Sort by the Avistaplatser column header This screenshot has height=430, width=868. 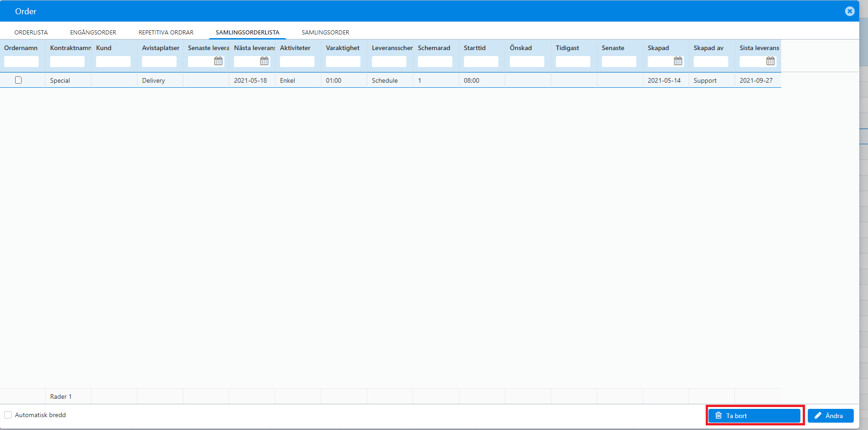click(x=161, y=48)
